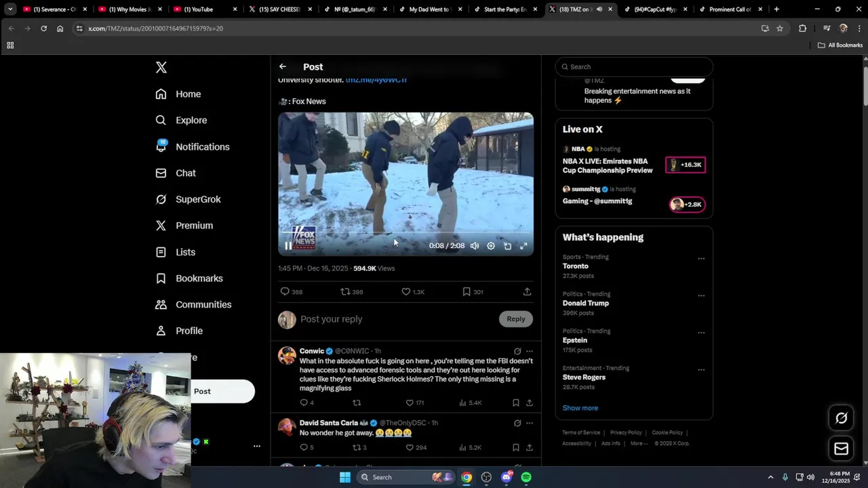This screenshot has width=868, height=488.
Task: Click the Communities icon in sidebar
Action: click(161, 305)
